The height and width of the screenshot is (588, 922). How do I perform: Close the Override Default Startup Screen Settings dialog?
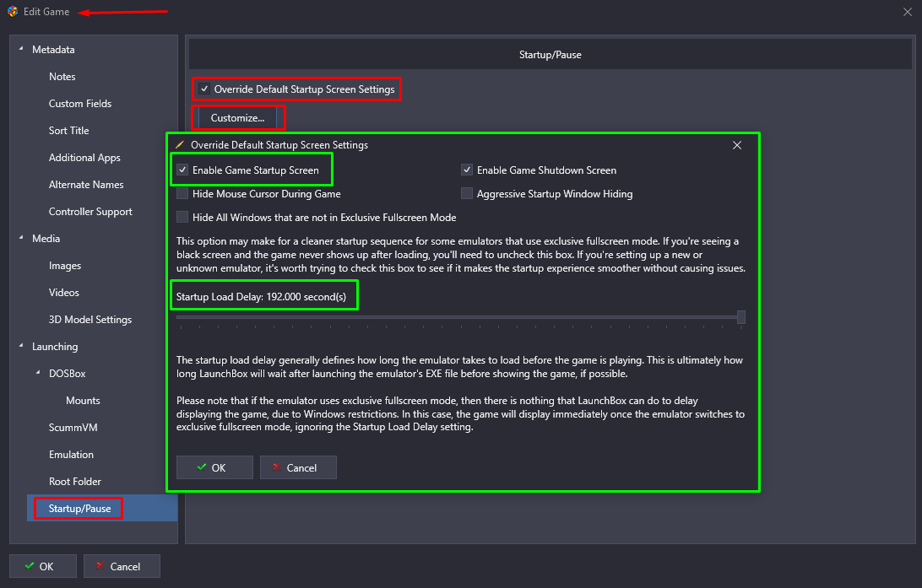(x=737, y=145)
